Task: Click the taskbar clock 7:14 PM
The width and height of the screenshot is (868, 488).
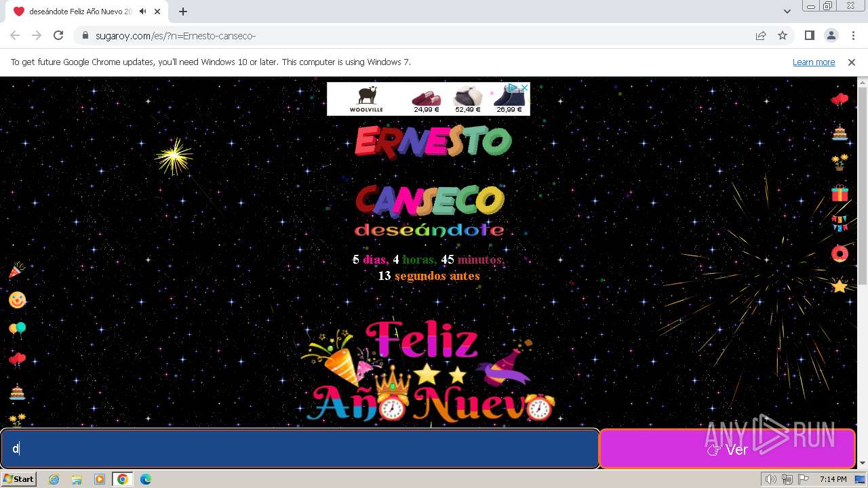Action: (833, 479)
